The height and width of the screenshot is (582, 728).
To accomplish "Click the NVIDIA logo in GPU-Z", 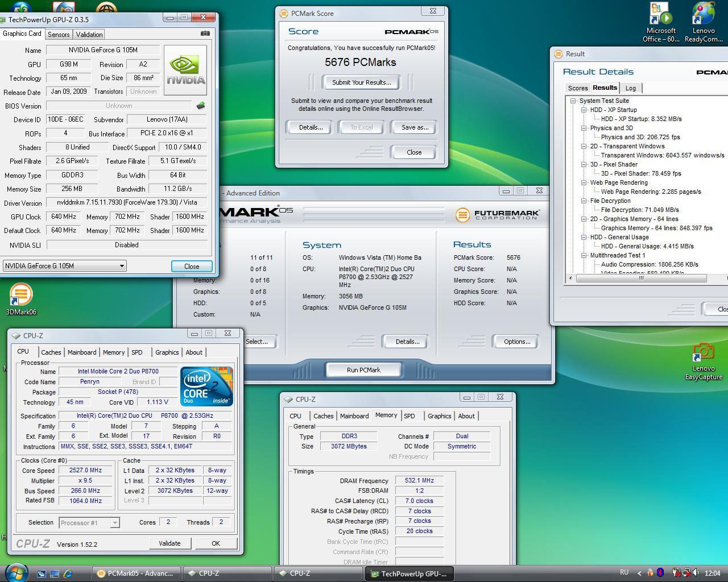I will (x=185, y=70).
